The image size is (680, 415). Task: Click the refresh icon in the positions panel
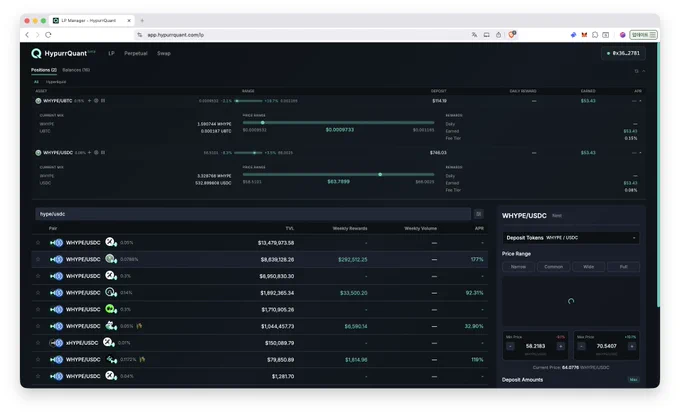(x=636, y=71)
